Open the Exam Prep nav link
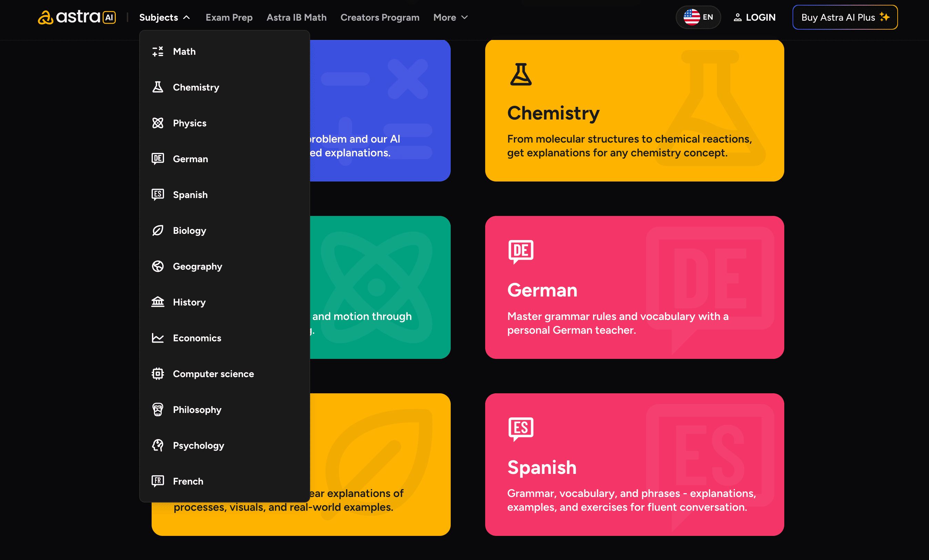This screenshot has height=560, width=929. click(x=229, y=17)
